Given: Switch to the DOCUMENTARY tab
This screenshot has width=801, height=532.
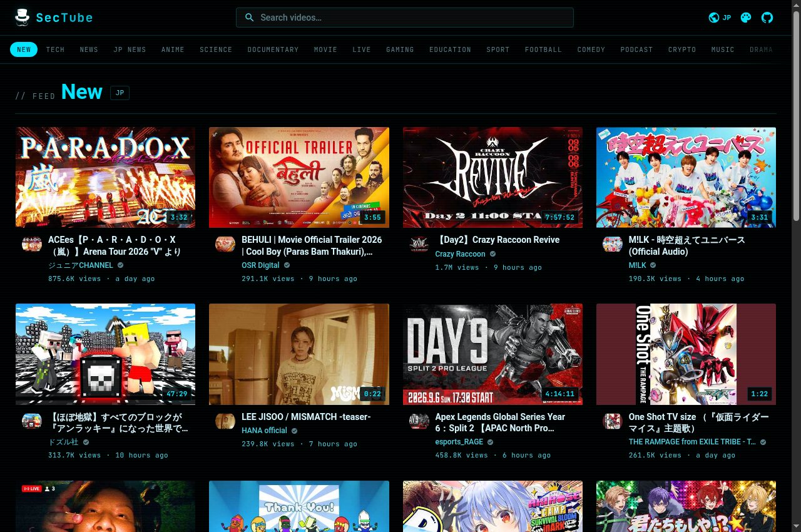Looking at the screenshot, I should click(273, 49).
